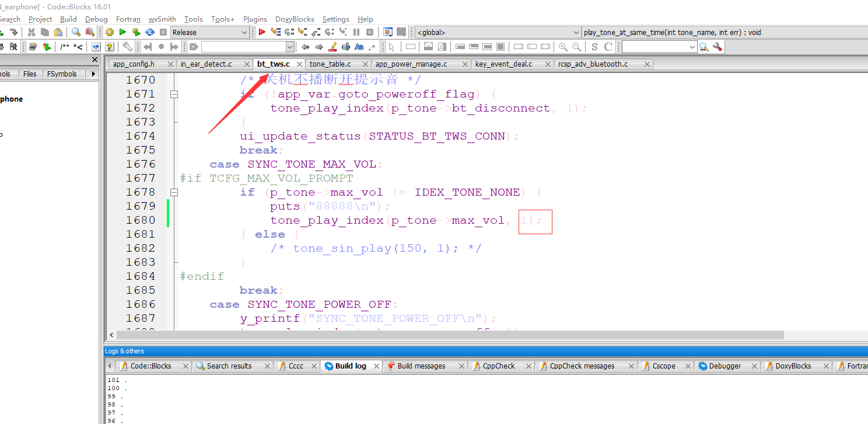Click the yellow question mark help icon
Viewport: 868px width, 424px height.
click(110, 47)
